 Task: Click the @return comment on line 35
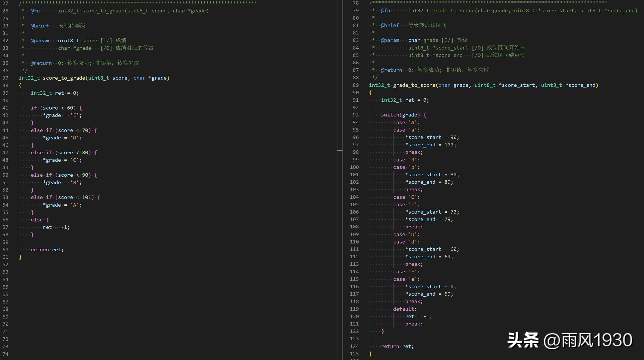pos(85,63)
